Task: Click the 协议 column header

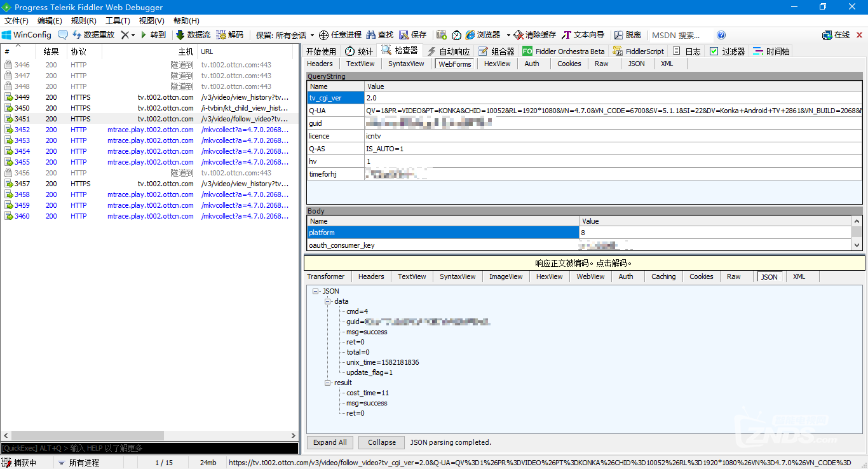Action: point(85,51)
